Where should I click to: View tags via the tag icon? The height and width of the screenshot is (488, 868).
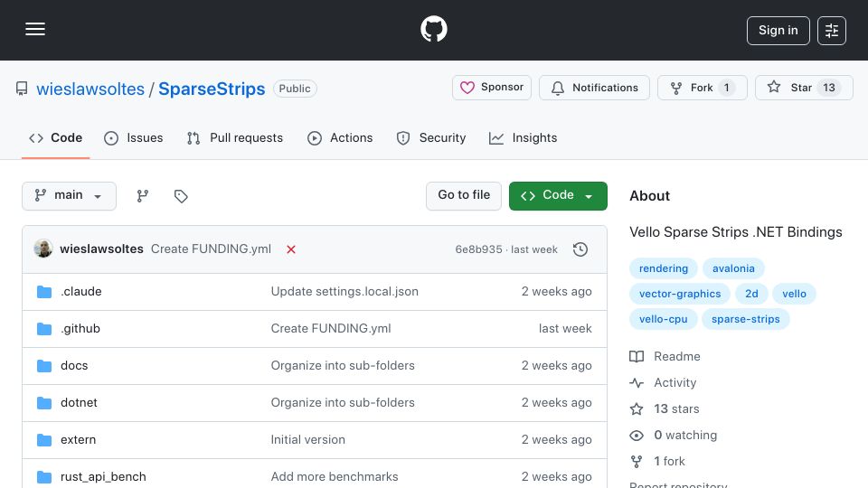[x=181, y=196]
